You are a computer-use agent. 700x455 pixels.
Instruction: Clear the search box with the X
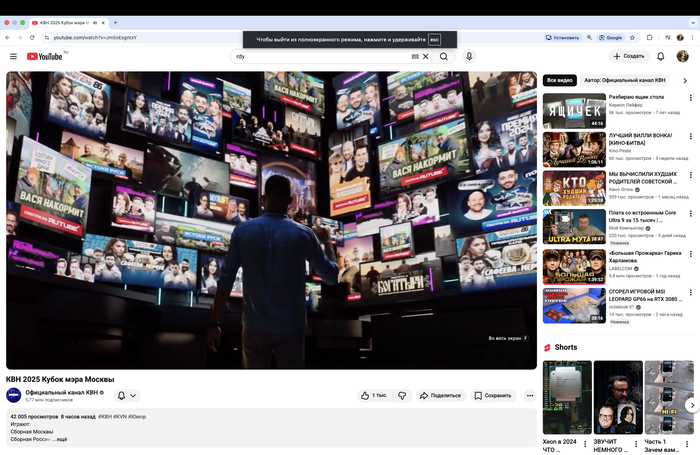pyautogui.click(x=425, y=57)
